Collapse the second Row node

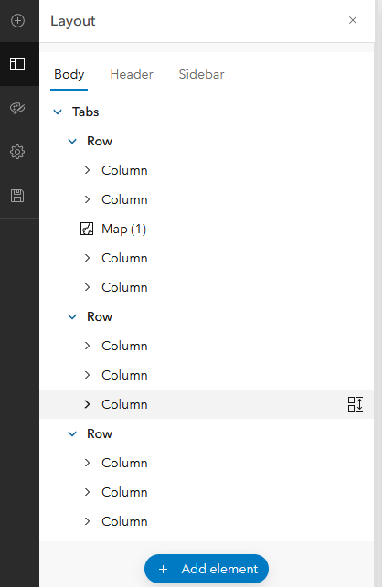72,316
